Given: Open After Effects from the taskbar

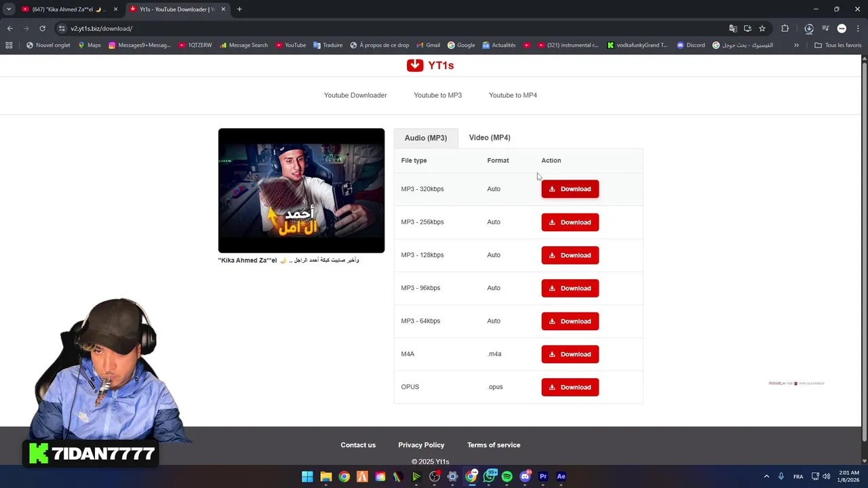Looking at the screenshot, I should point(561,476).
